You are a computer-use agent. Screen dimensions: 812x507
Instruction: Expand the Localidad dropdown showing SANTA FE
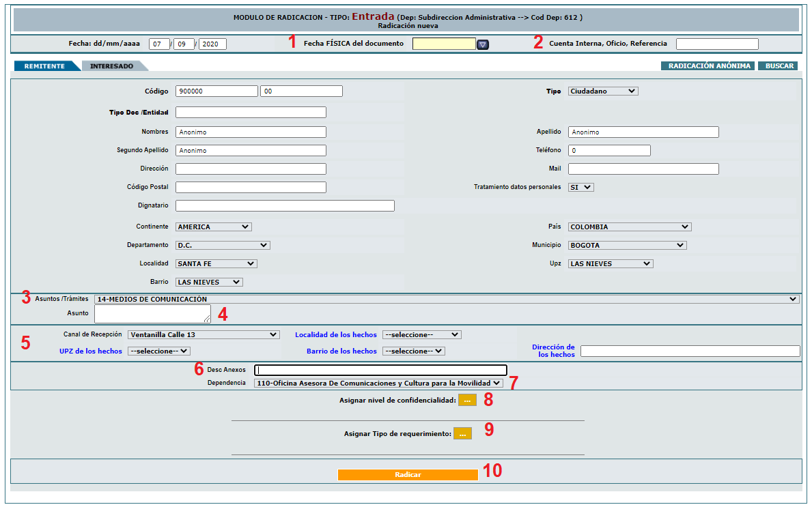(x=216, y=263)
